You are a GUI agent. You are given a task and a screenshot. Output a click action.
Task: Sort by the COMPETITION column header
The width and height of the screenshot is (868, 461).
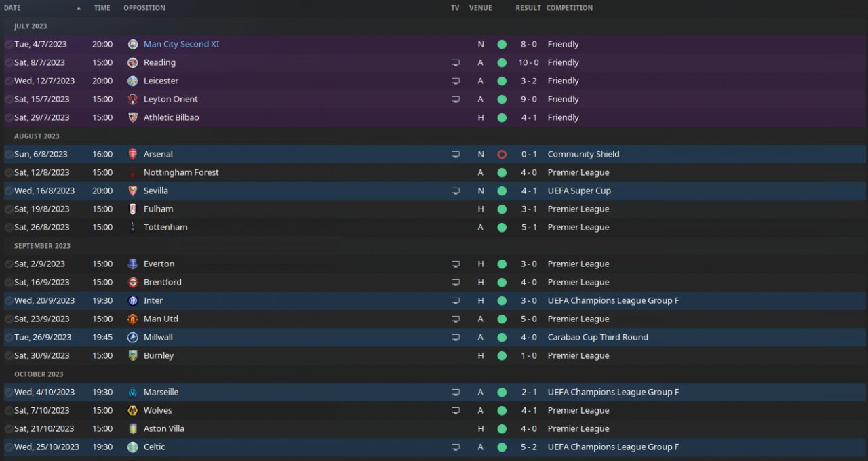[x=569, y=8]
